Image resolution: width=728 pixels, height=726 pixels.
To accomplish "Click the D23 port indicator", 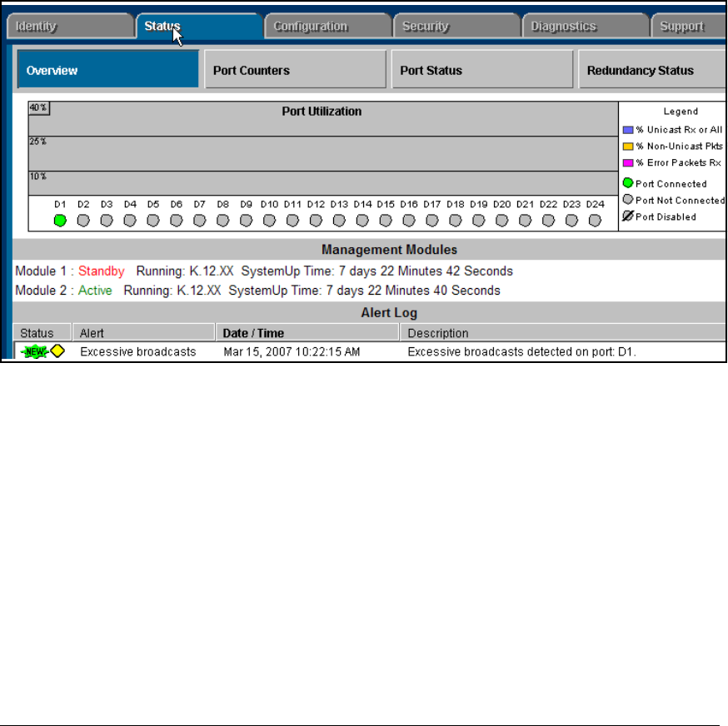I will click(571, 221).
